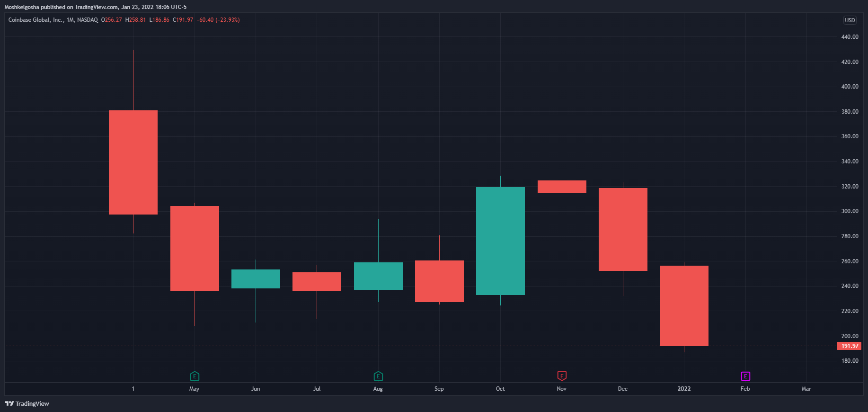The height and width of the screenshot is (412, 868).
Task: Click the 191.97 current price label
Action: point(850,346)
